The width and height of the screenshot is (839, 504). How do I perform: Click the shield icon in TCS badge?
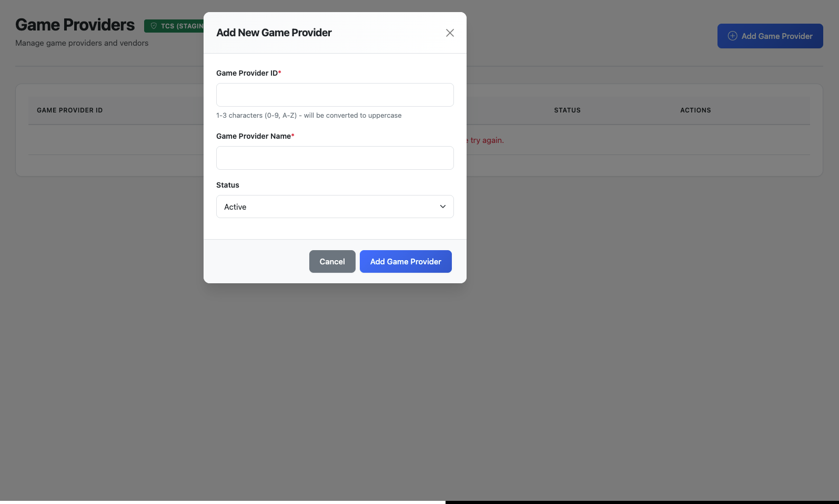point(154,26)
